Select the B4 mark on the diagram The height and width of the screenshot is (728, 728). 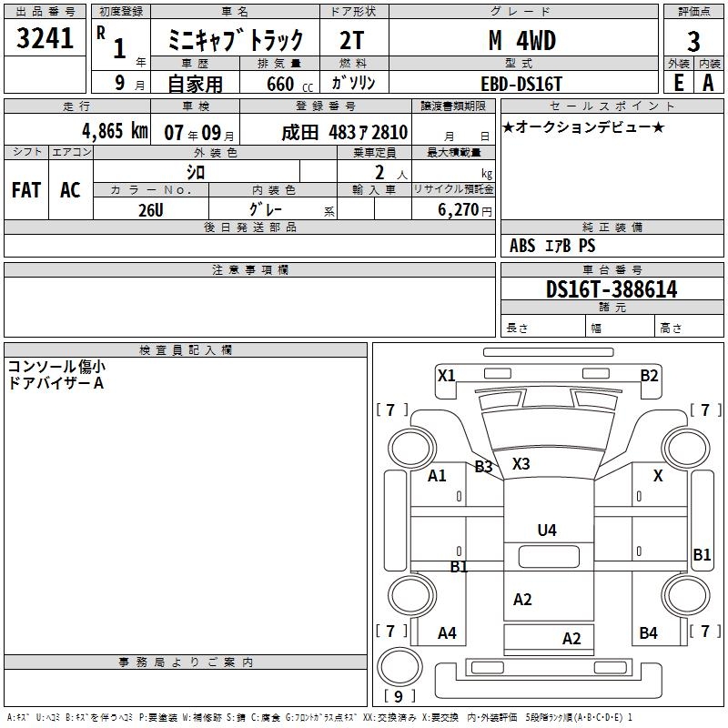click(648, 632)
